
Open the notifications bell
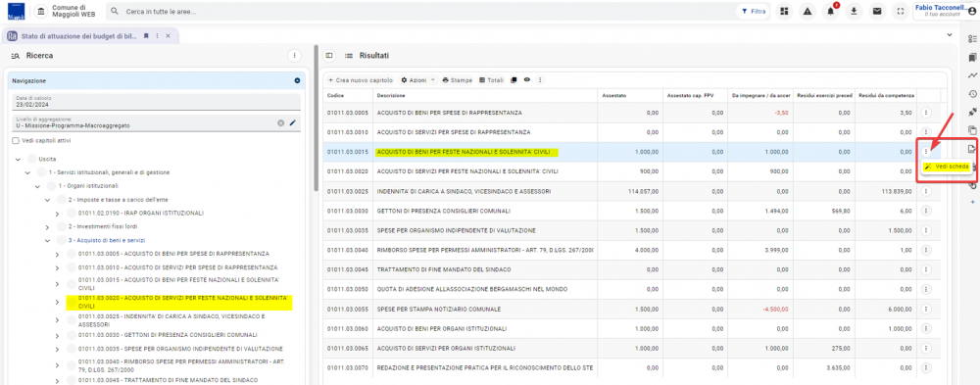pyautogui.click(x=831, y=11)
